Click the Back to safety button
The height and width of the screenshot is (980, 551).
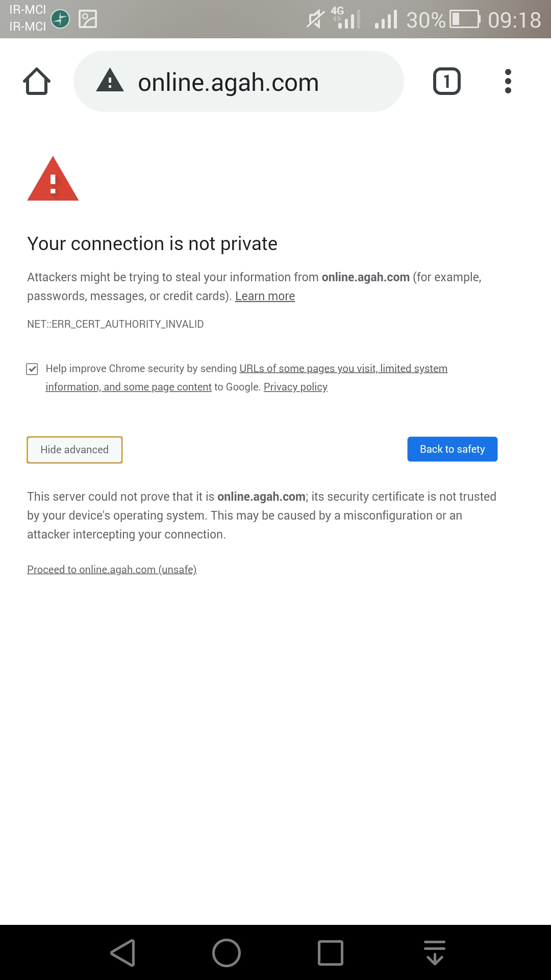pyautogui.click(x=452, y=449)
